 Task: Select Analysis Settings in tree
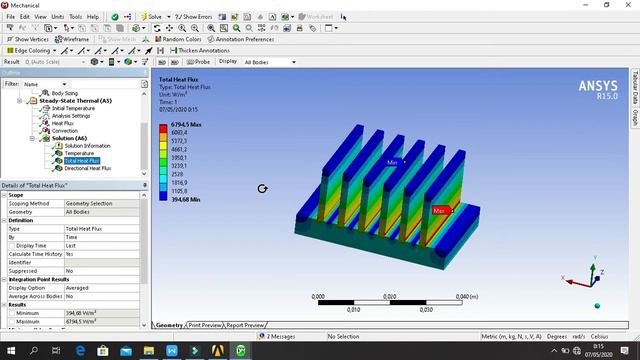tap(71, 116)
